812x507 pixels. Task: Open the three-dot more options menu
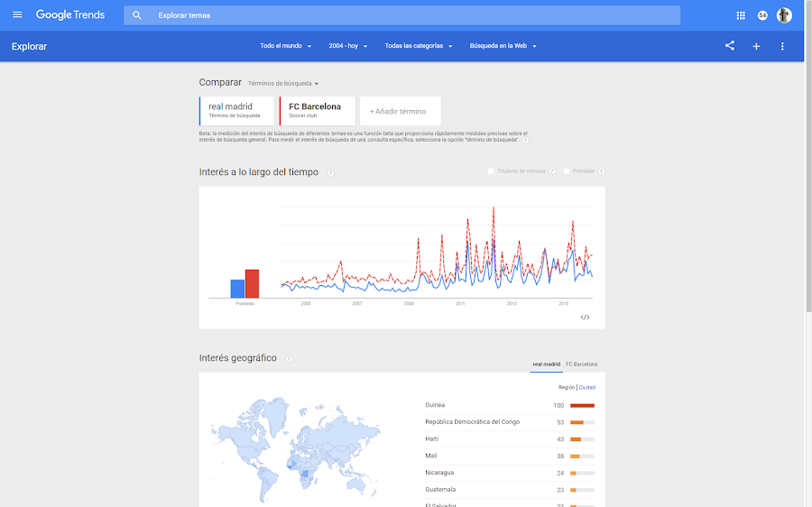(x=782, y=46)
